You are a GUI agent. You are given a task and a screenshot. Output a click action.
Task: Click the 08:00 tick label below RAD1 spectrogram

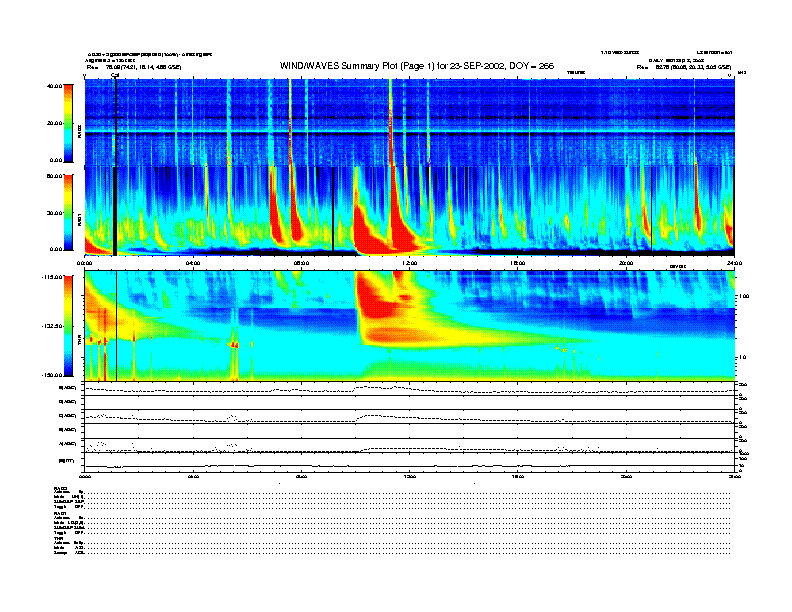(301, 263)
